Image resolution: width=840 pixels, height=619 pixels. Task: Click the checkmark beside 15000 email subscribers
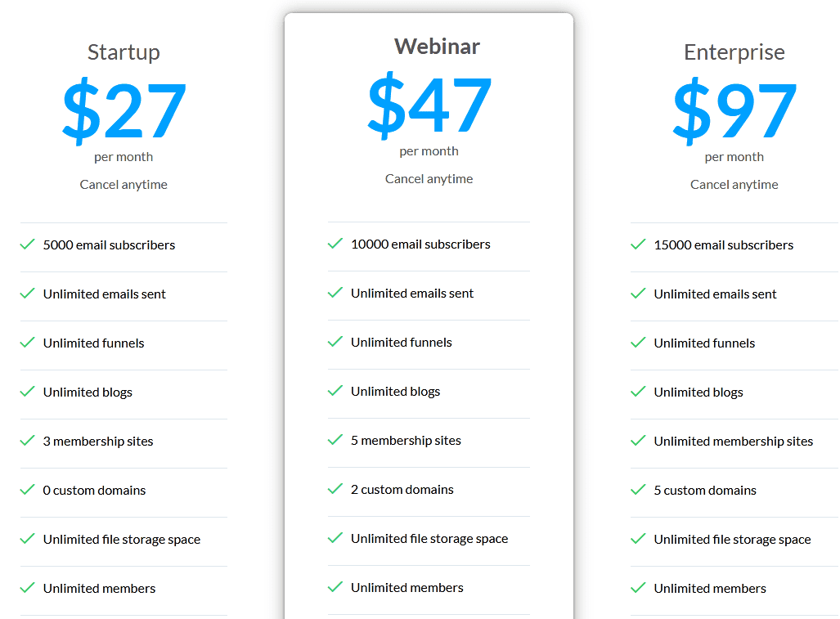point(638,244)
